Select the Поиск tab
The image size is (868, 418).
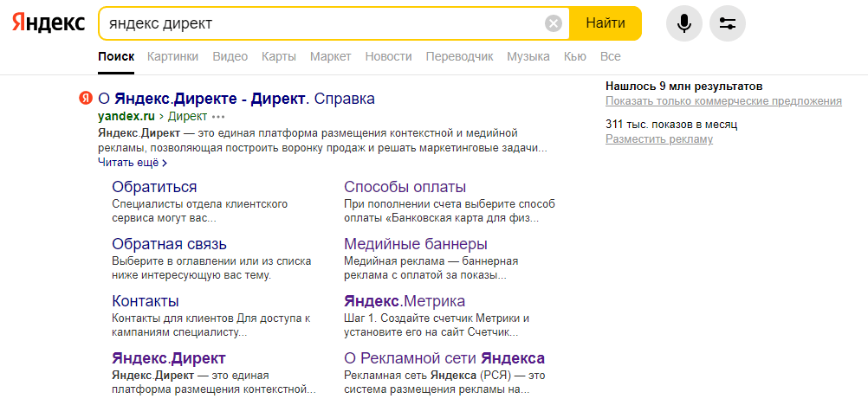coord(116,56)
